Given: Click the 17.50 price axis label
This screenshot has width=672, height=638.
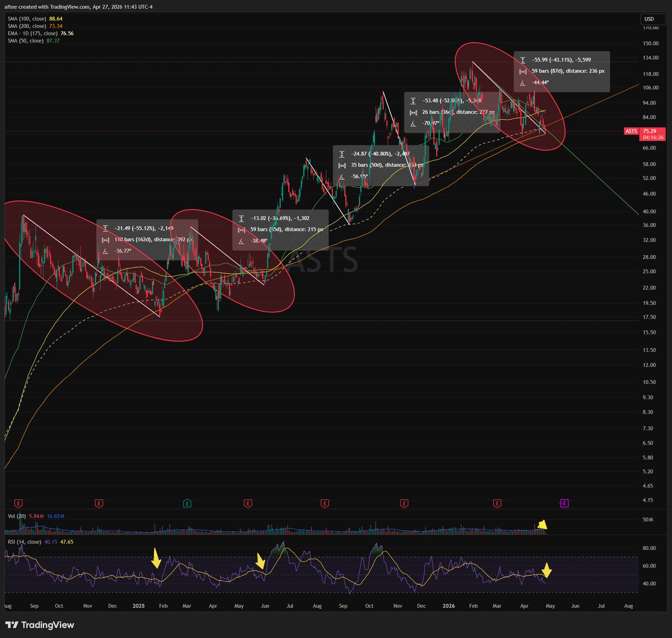Looking at the screenshot, I should (x=649, y=317).
